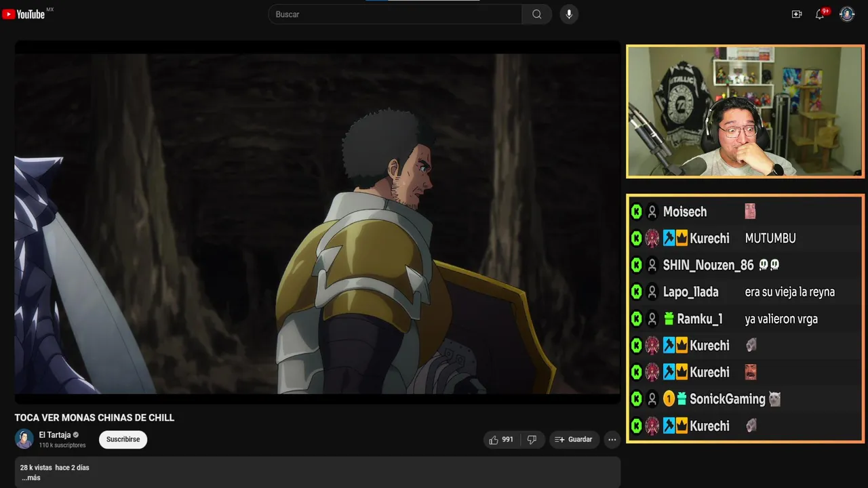This screenshot has height=488, width=868.
Task: Click the 9+ notification count badge
Action: point(825,11)
